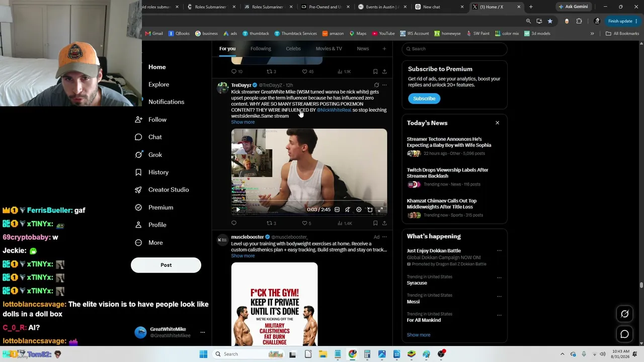The image size is (644, 362).
Task: Subscribe to Premium with the Subscribe button
Action: [424, 99]
